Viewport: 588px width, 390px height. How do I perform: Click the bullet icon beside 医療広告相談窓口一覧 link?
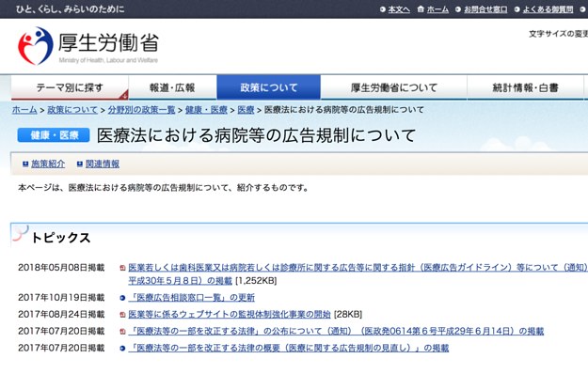tap(122, 298)
